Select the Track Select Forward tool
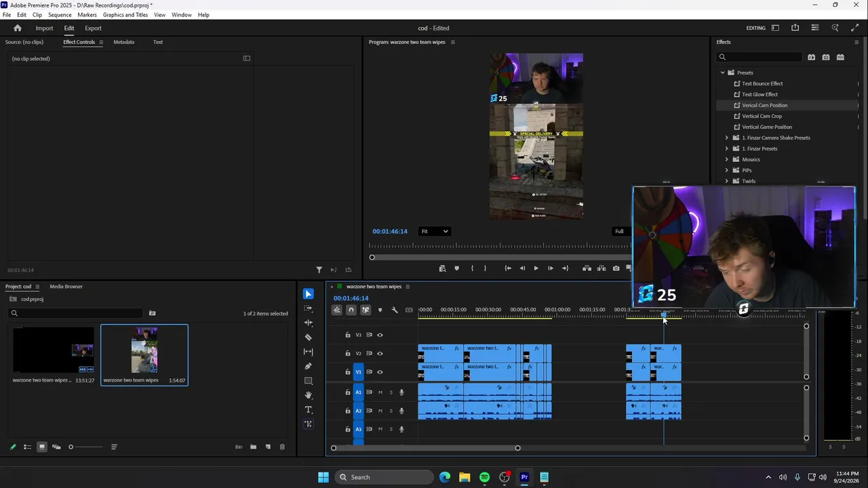 (x=309, y=308)
